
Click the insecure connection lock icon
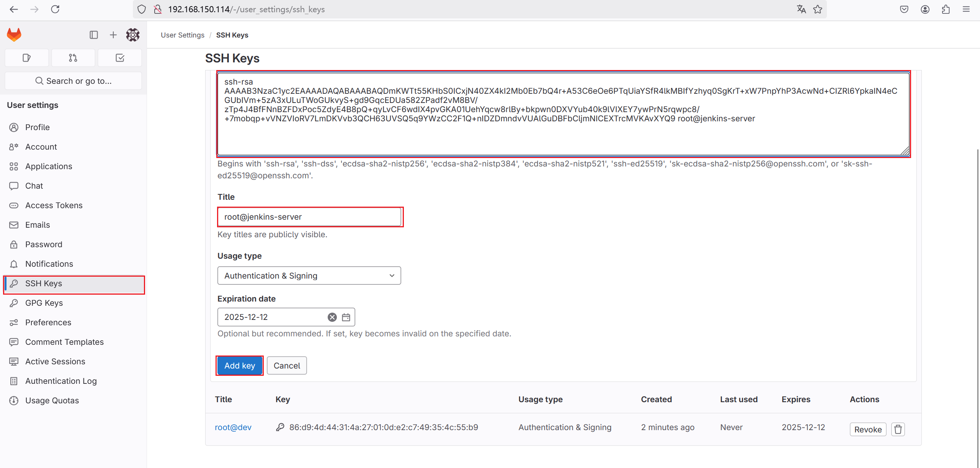(157, 9)
